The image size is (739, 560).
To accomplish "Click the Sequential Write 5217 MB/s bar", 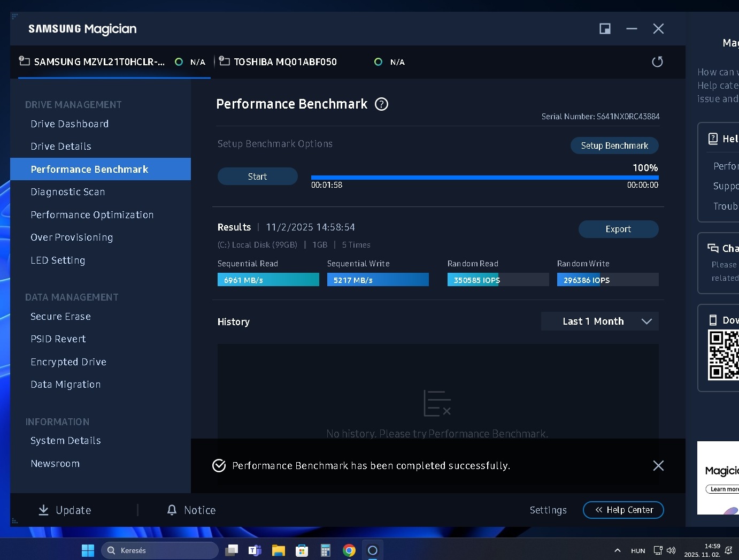I will point(378,280).
